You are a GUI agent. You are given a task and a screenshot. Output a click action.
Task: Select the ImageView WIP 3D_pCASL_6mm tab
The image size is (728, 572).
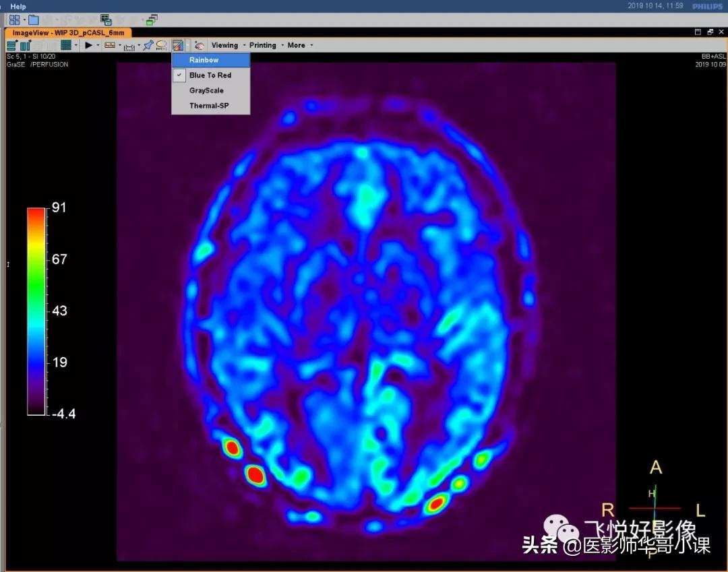click(68, 33)
